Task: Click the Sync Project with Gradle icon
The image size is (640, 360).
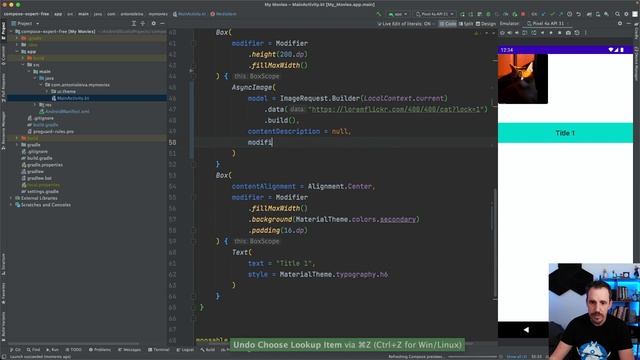Action: 589,14
